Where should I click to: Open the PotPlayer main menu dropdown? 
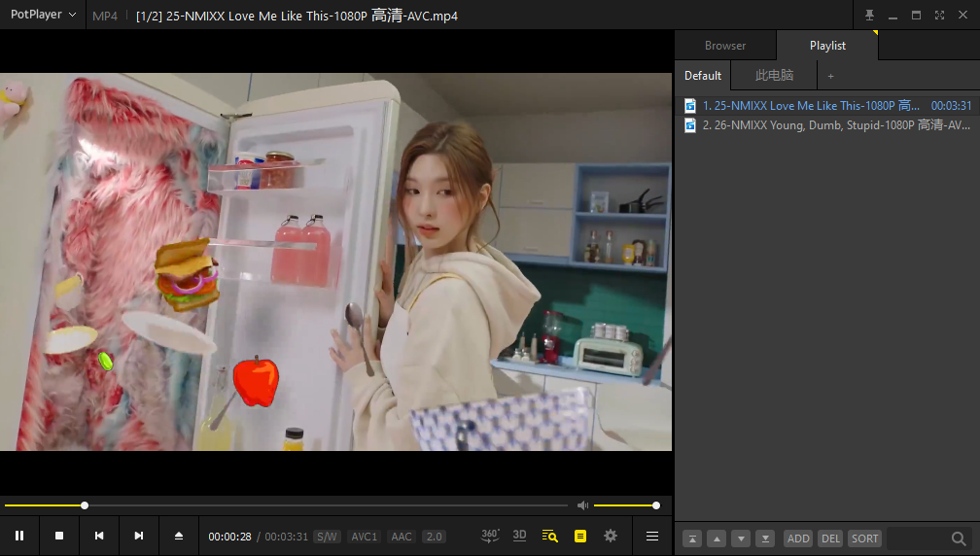click(x=43, y=16)
